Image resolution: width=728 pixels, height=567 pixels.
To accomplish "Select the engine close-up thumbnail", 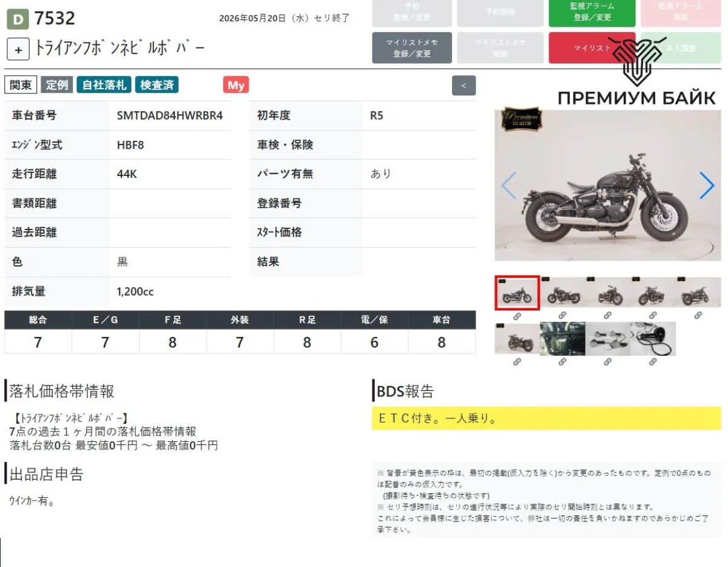I will 562,339.
